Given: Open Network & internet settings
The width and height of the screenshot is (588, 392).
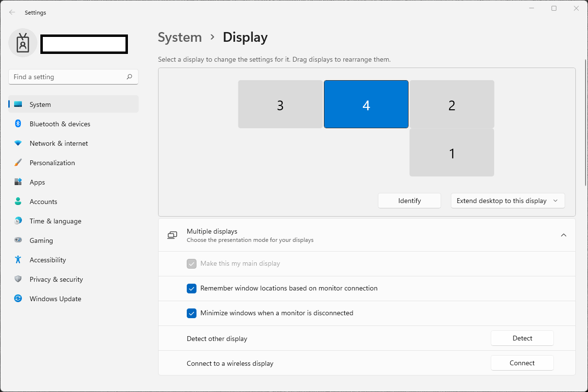Looking at the screenshot, I should coord(73,143).
